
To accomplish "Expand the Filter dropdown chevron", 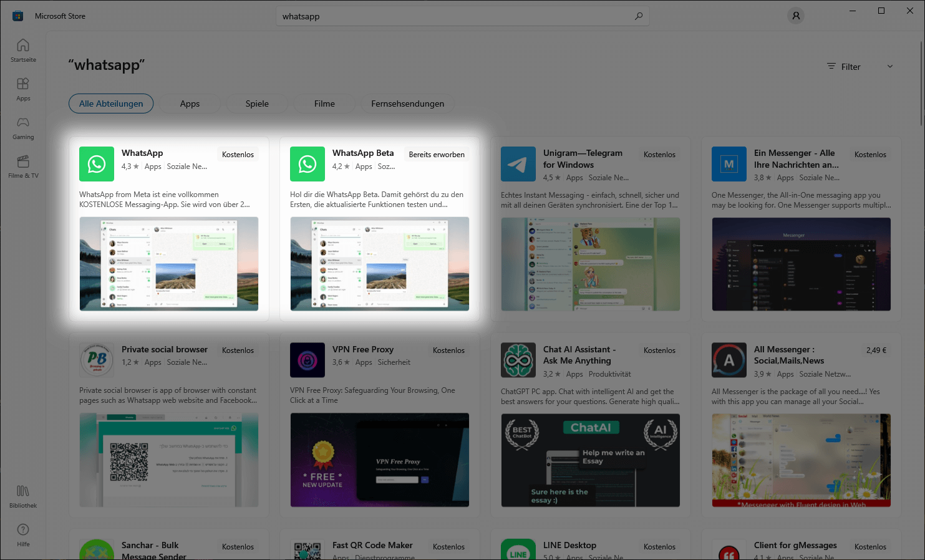I will 890,67.
